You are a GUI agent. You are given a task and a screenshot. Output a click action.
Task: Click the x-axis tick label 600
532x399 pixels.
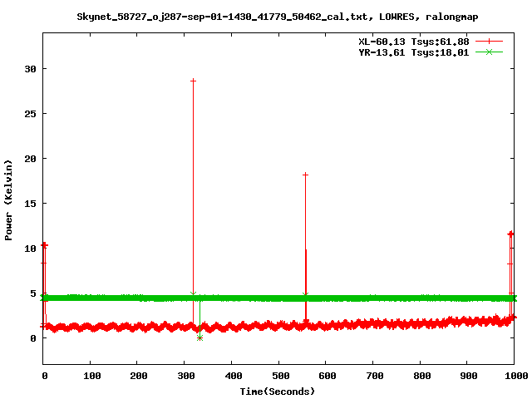327,376
